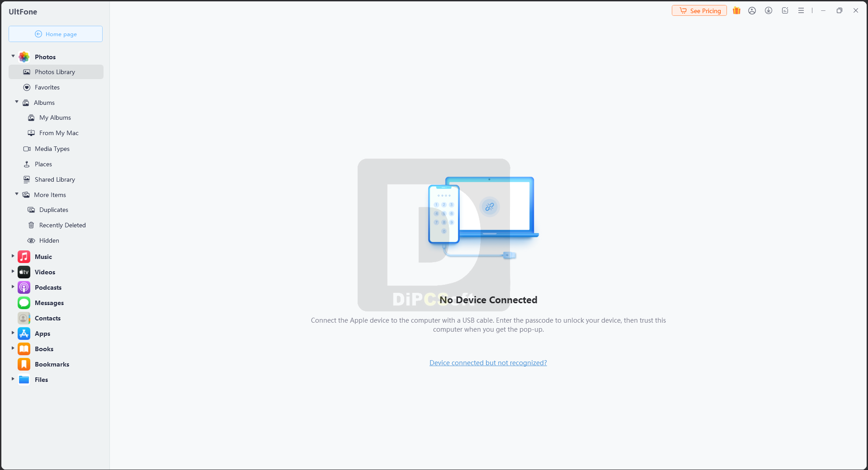Image resolution: width=868 pixels, height=470 pixels.
Task: Collapse the Photos section arrow
Action: click(13, 56)
